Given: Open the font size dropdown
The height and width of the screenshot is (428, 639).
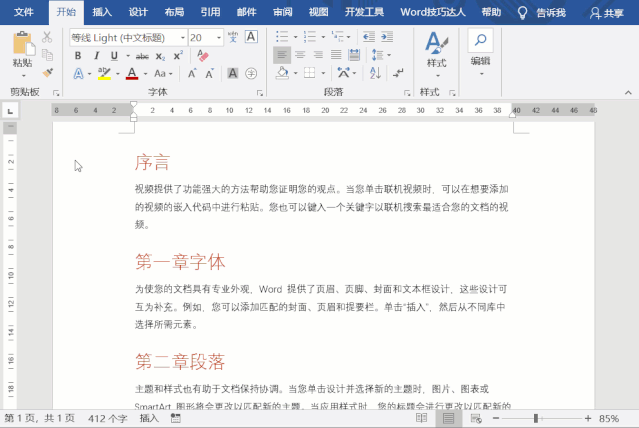Looking at the screenshot, I should coord(220,37).
